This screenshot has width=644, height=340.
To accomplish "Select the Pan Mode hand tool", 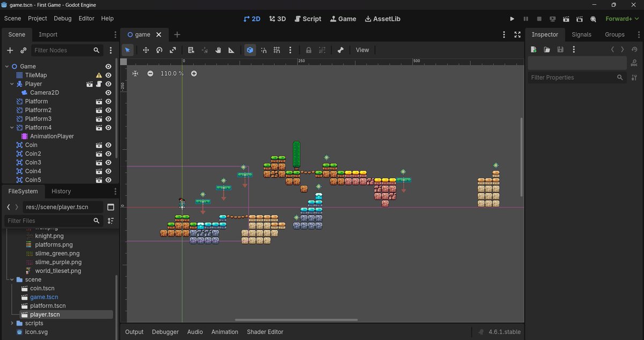I will (218, 50).
